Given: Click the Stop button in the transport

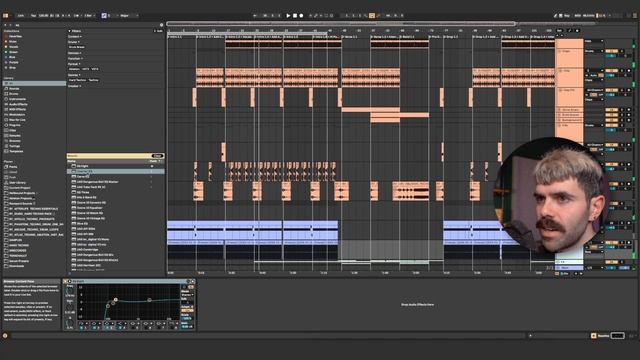Looking at the screenshot, I should pos(295,16).
